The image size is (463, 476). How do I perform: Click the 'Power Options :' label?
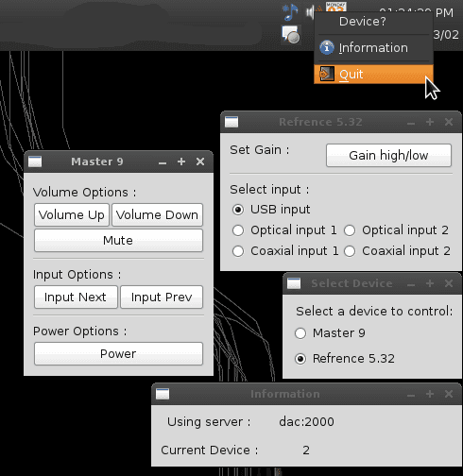tap(79, 331)
